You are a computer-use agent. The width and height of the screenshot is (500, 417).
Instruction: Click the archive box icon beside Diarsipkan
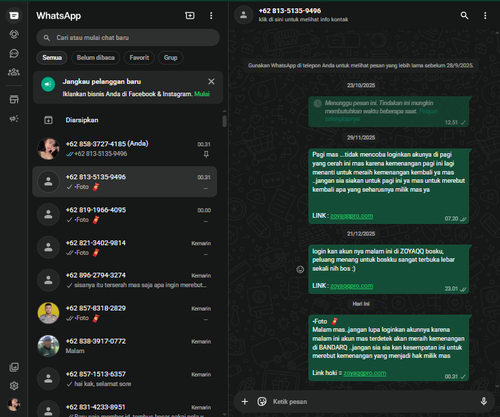point(48,120)
